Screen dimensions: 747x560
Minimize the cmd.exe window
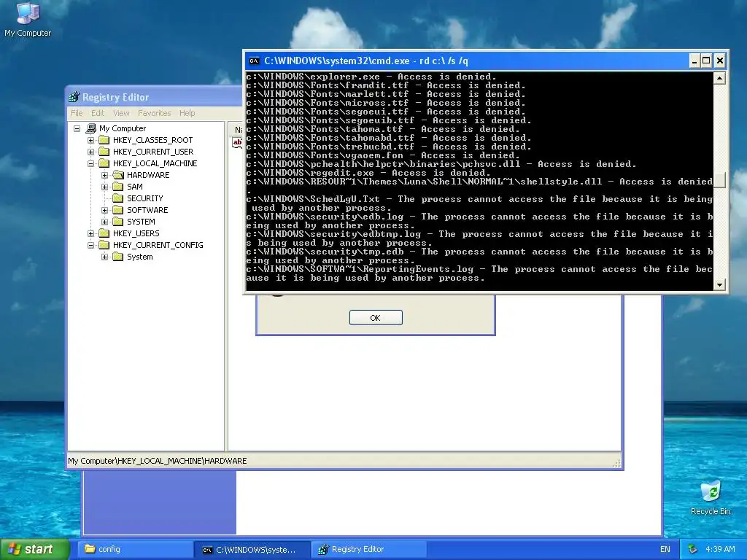694,61
